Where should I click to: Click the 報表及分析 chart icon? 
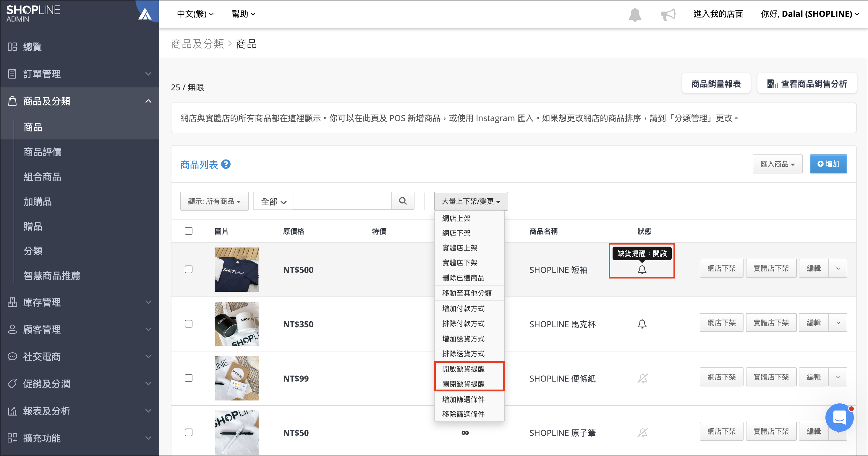[x=12, y=411]
